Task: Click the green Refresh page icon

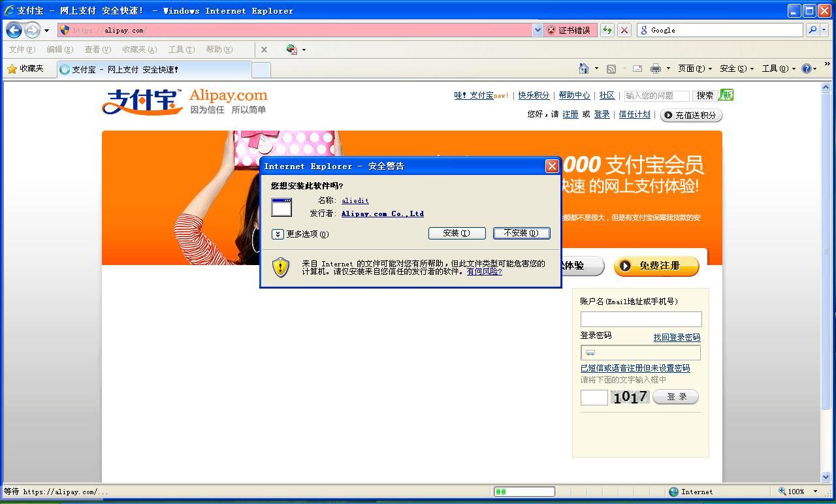Action: point(607,30)
